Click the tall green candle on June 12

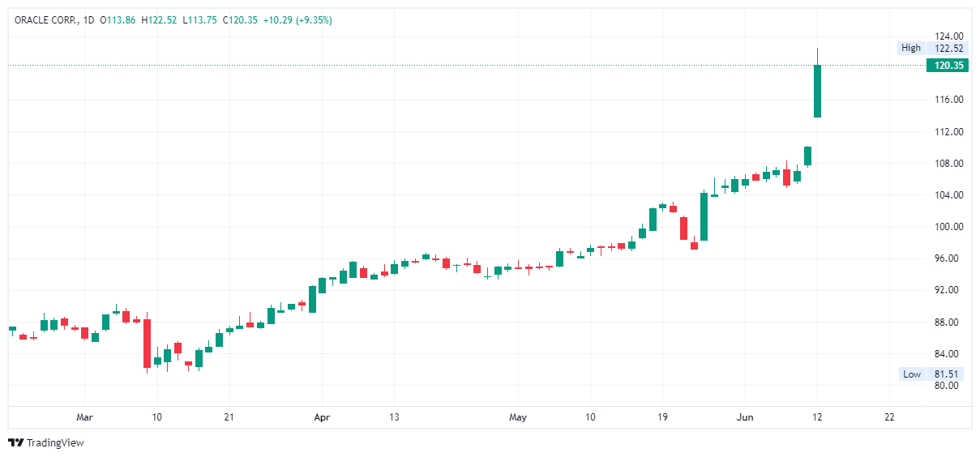click(817, 91)
